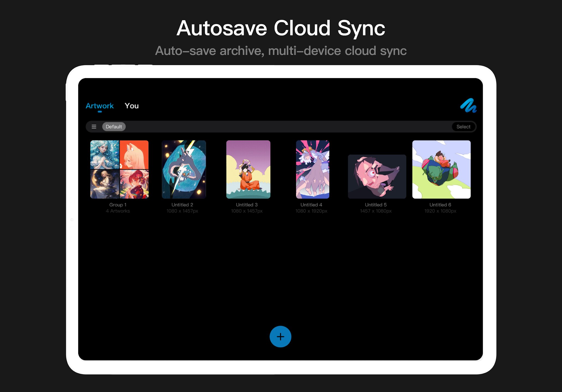562x392 pixels.
Task: Click the blue scribble app logo
Action: click(468, 106)
